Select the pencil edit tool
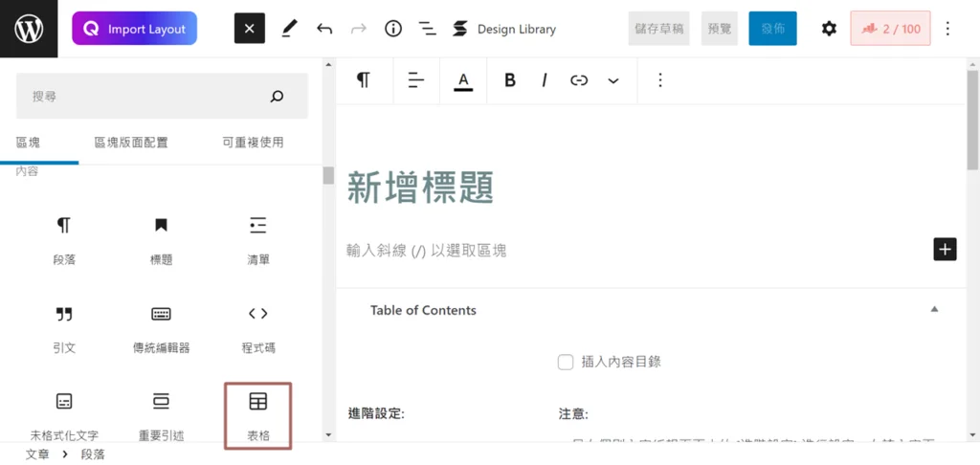The image size is (980, 465). coord(289,29)
